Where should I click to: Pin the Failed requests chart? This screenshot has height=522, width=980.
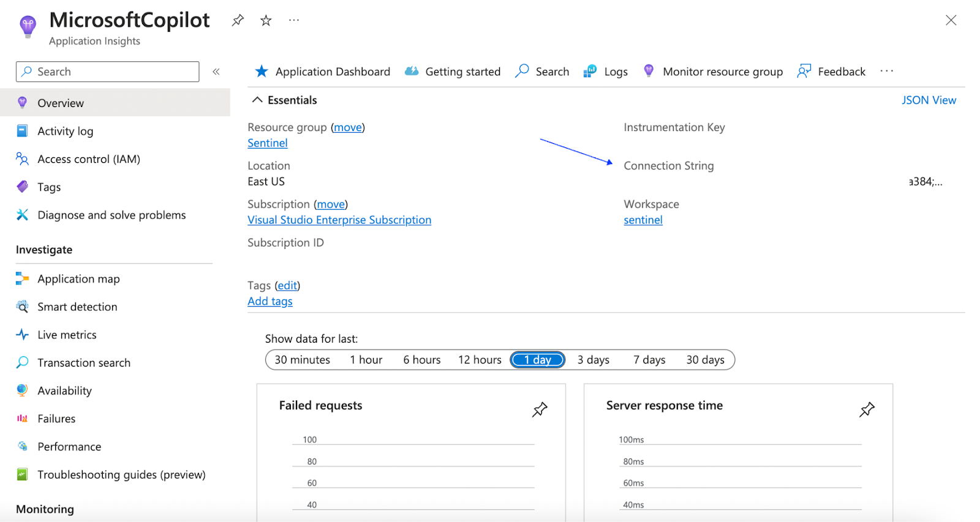pyautogui.click(x=540, y=409)
